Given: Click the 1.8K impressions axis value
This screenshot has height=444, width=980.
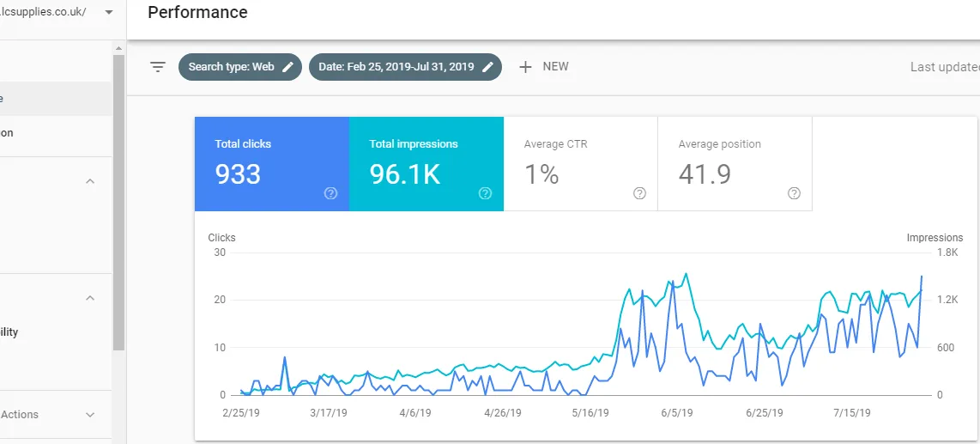Looking at the screenshot, I should click(949, 252).
